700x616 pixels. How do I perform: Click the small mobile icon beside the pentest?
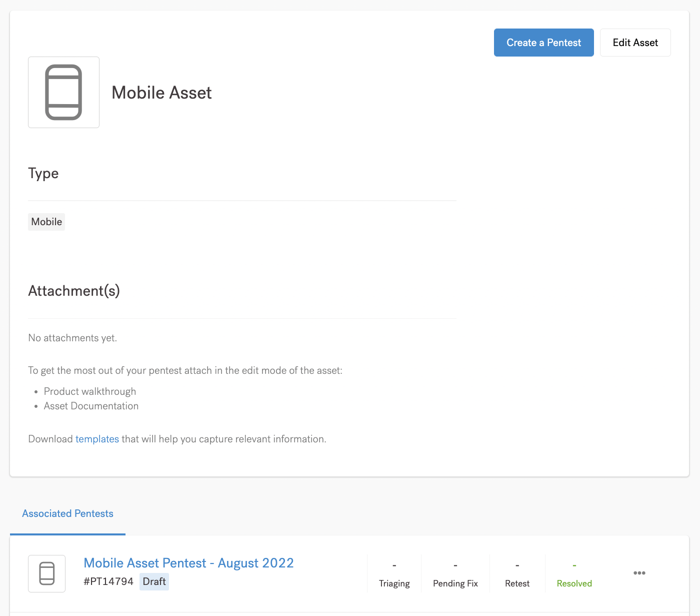click(x=46, y=573)
